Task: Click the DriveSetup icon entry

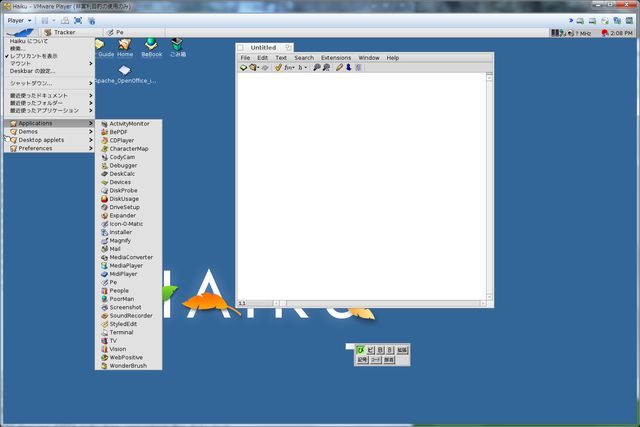Action: [x=129, y=207]
